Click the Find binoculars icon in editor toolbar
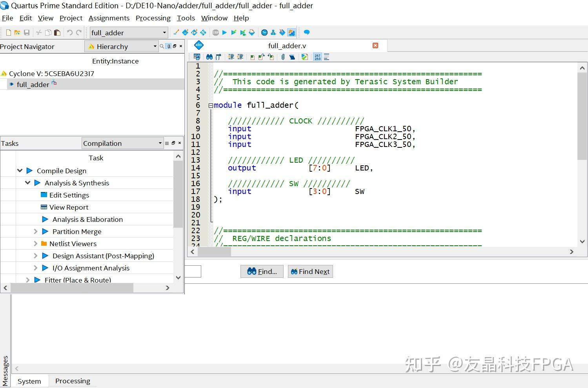The width and height of the screenshot is (588, 388). point(209,57)
